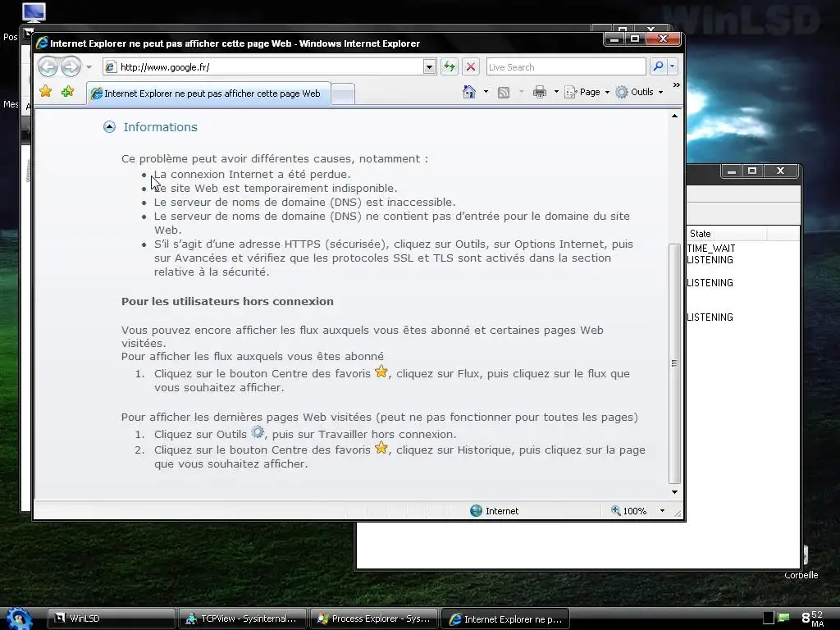Refresh the page with green arrows icon
This screenshot has width=840, height=630.
449,67
